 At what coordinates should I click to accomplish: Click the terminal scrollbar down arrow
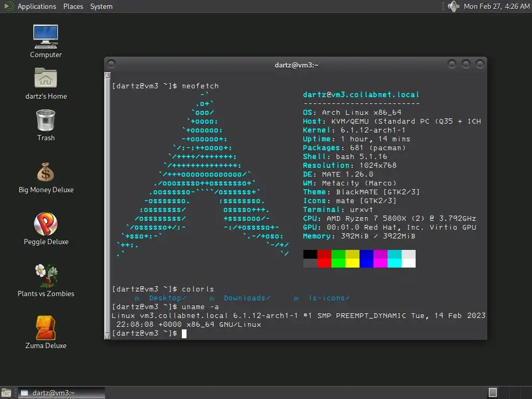coord(108,336)
